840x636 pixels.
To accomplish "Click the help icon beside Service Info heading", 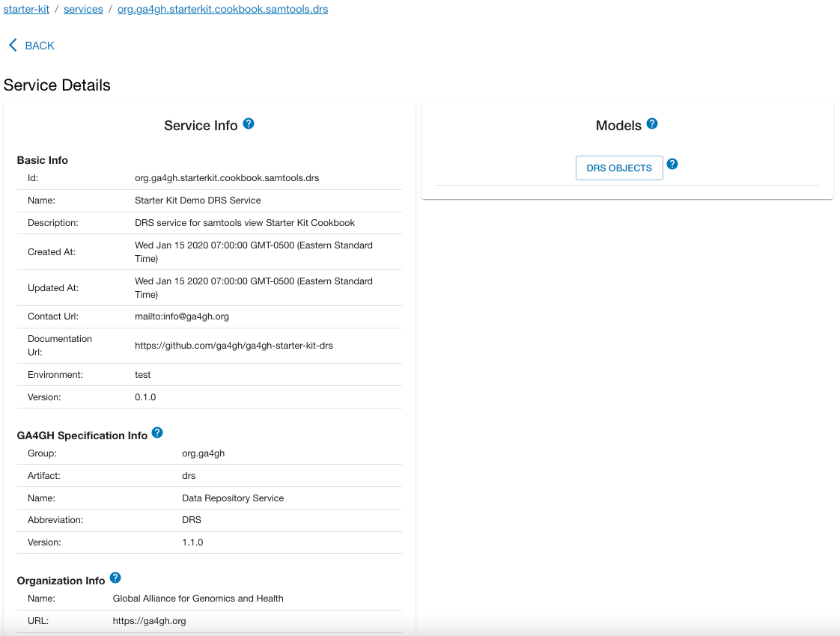I will [249, 124].
